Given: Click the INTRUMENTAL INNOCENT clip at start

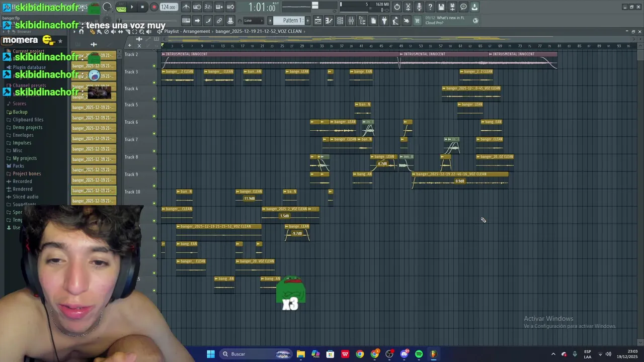Looking at the screenshot, I should 280,60.
